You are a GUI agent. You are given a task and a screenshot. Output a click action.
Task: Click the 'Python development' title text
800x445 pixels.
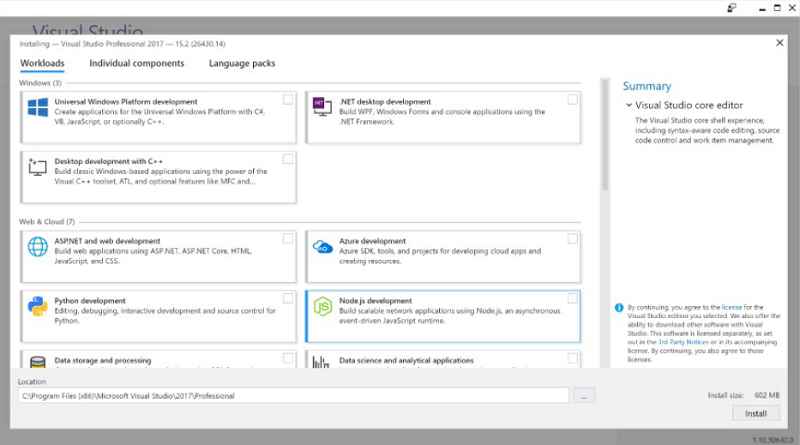[90, 301]
